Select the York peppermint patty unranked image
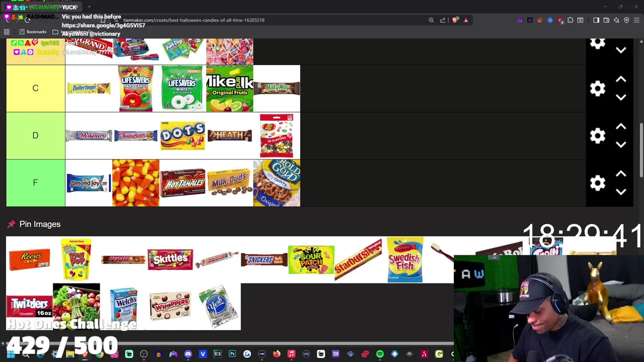644x362 pixels. pyautogui.click(x=217, y=307)
